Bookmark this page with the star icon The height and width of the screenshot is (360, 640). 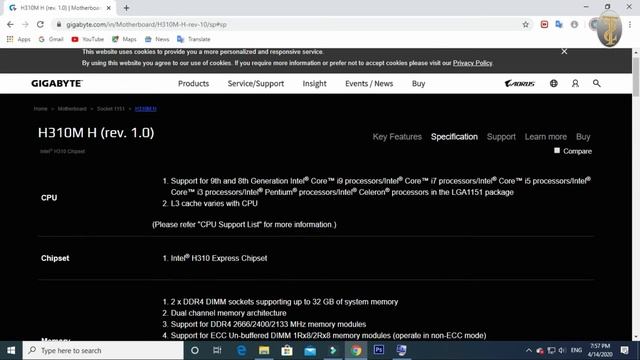coord(525,24)
